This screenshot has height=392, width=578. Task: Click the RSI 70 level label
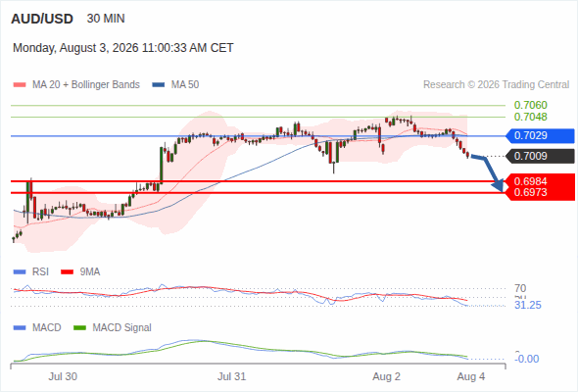point(520,288)
